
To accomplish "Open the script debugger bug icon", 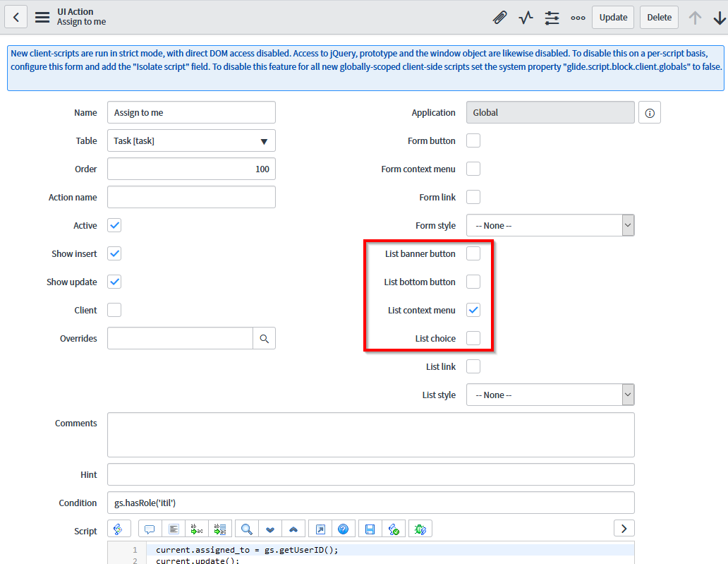I will point(420,529).
